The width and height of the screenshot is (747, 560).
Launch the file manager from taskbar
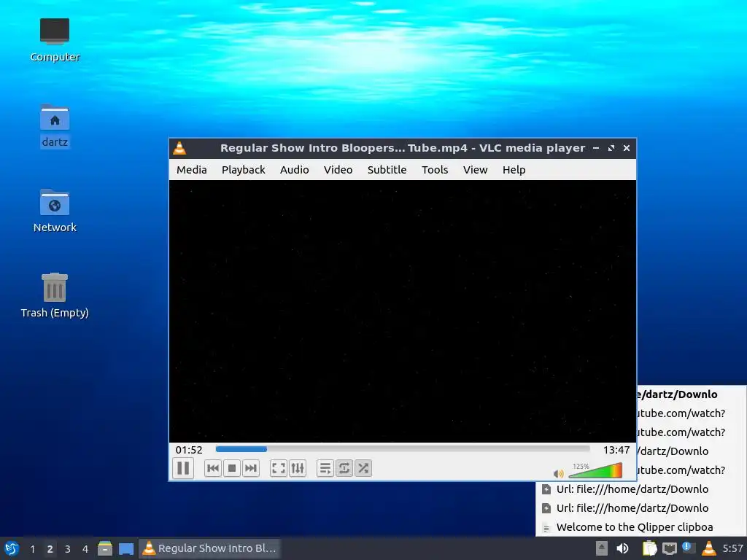105,548
